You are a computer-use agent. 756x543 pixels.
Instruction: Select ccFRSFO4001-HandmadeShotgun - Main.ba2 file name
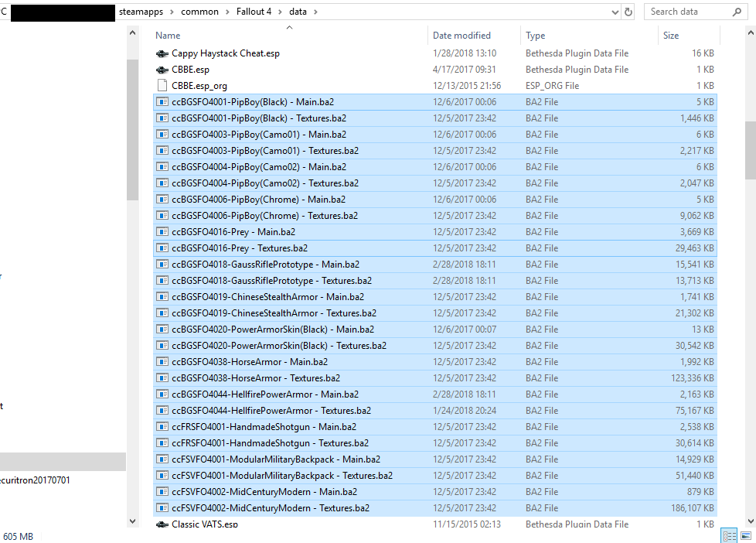click(264, 427)
